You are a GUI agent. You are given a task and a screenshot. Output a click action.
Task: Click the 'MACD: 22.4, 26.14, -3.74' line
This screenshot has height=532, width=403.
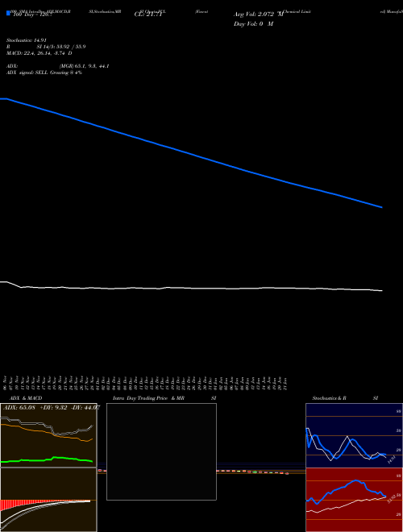(36, 53)
